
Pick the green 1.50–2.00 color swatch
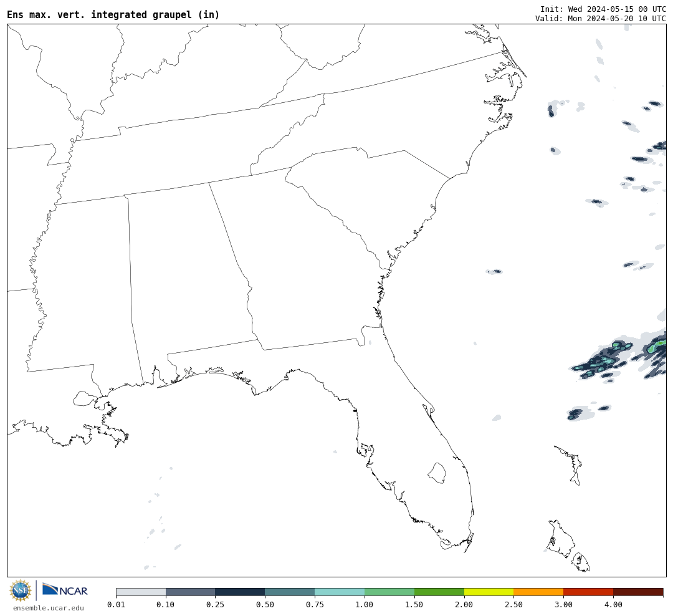(x=439, y=592)
